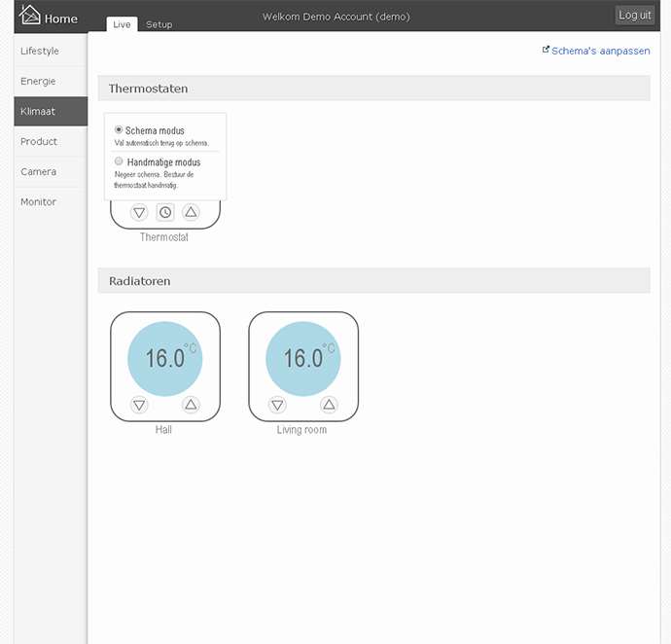Increase the Living room radiator temperature
The image size is (671, 644).
(x=329, y=405)
